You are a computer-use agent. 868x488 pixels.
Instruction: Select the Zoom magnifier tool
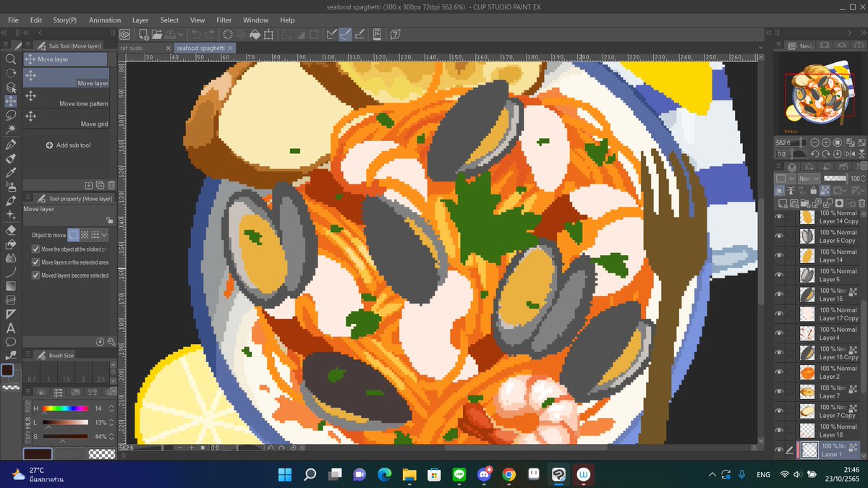(11, 59)
